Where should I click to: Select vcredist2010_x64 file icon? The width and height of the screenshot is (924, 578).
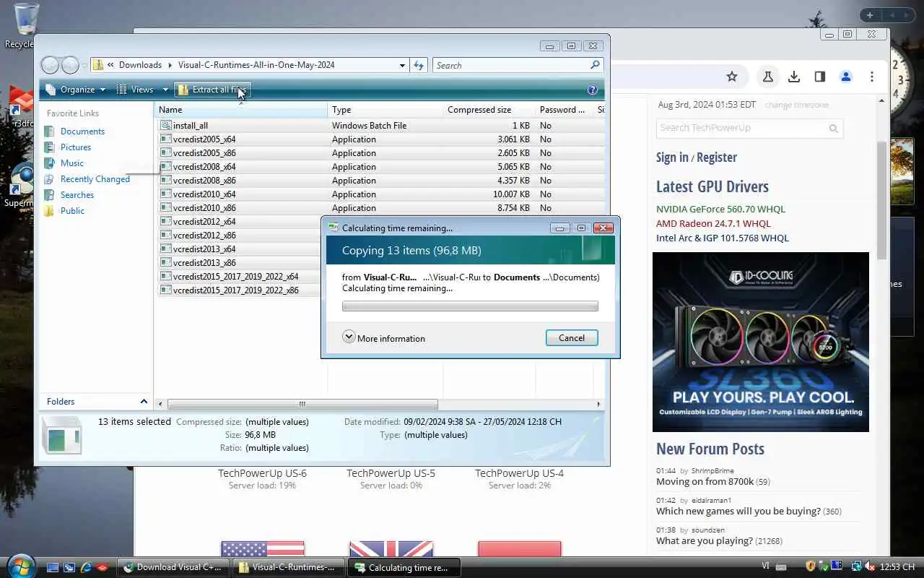tap(165, 194)
